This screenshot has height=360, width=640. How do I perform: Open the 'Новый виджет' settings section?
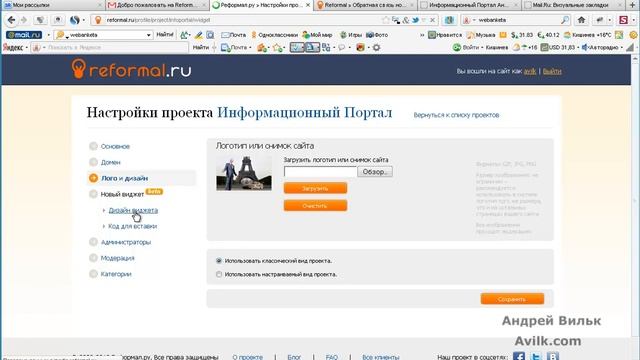(x=122, y=194)
